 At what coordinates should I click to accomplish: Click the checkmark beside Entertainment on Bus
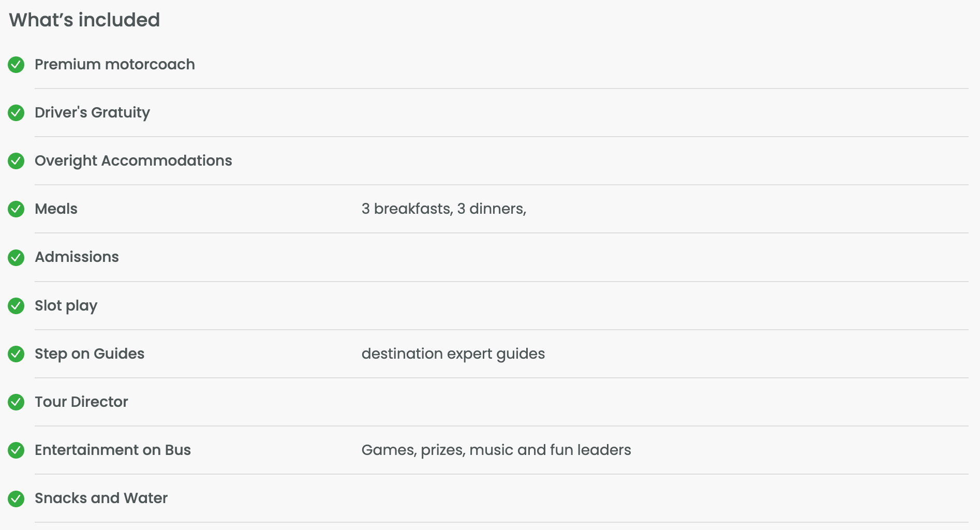pos(16,450)
